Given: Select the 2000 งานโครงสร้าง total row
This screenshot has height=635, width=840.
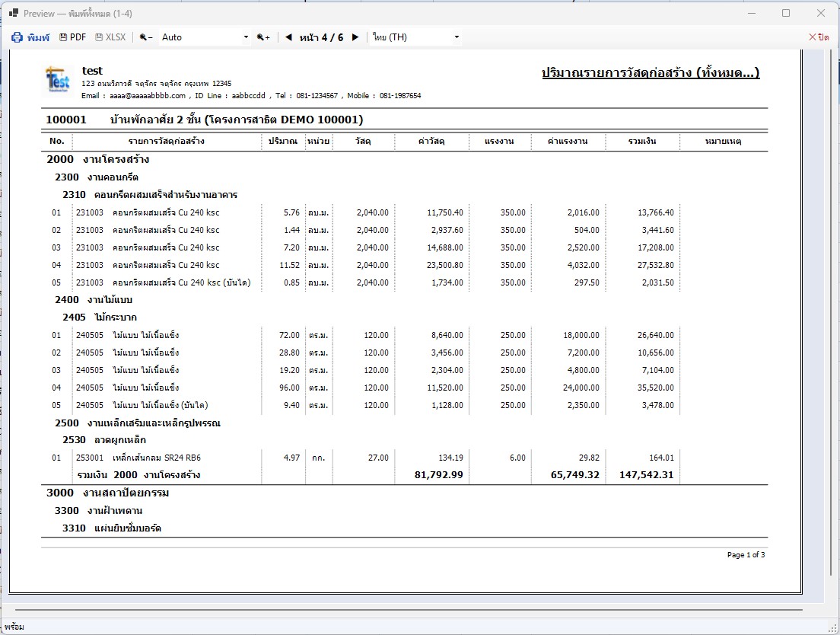Looking at the screenshot, I should [405, 475].
